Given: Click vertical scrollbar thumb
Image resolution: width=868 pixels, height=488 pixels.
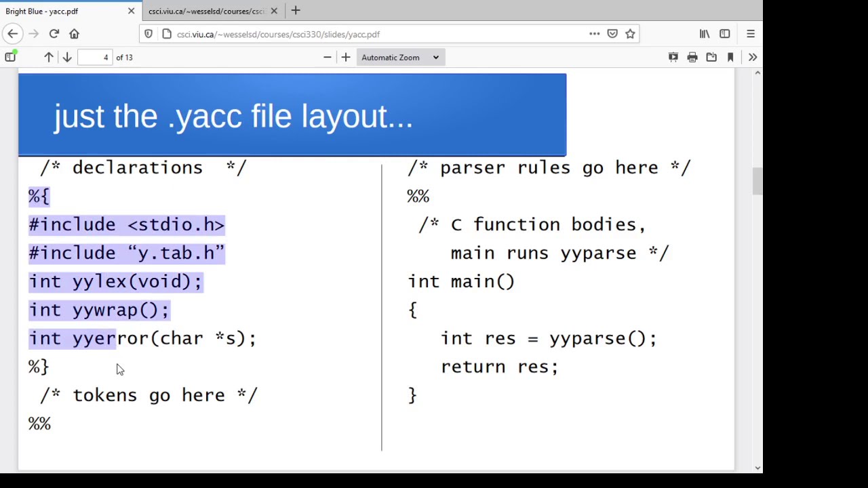Looking at the screenshot, I should click(x=757, y=182).
